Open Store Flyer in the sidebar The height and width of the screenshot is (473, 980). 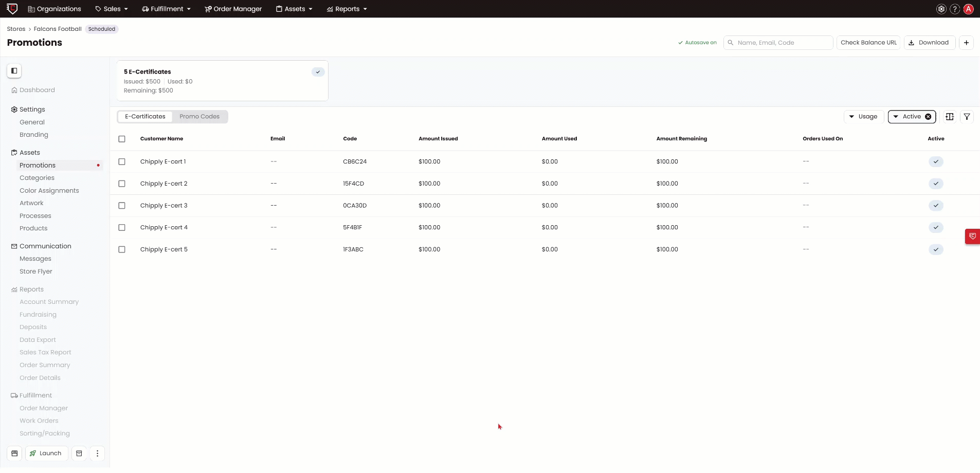(36, 271)
